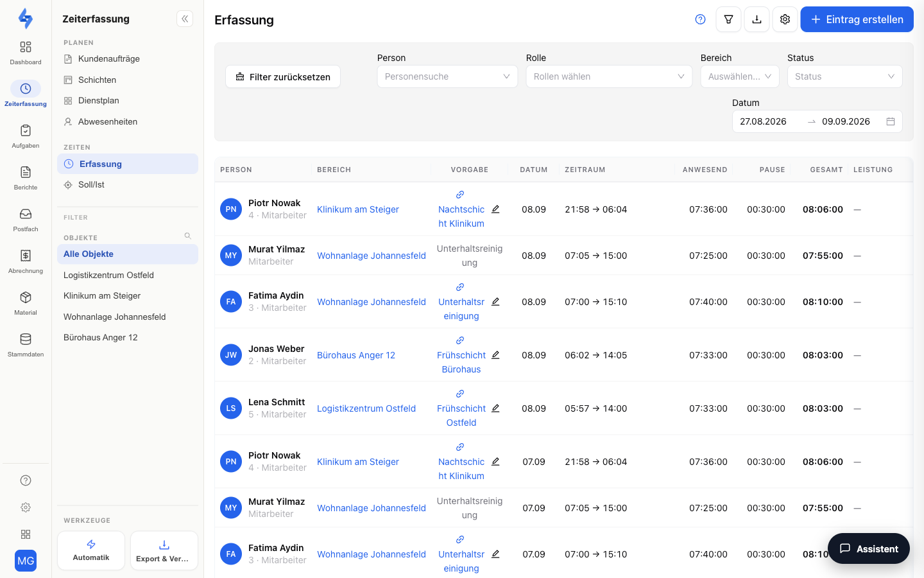Open Bürohaus Anger 12 link in Jonas Weber row
924x578 pixels.
coord(356,355)
